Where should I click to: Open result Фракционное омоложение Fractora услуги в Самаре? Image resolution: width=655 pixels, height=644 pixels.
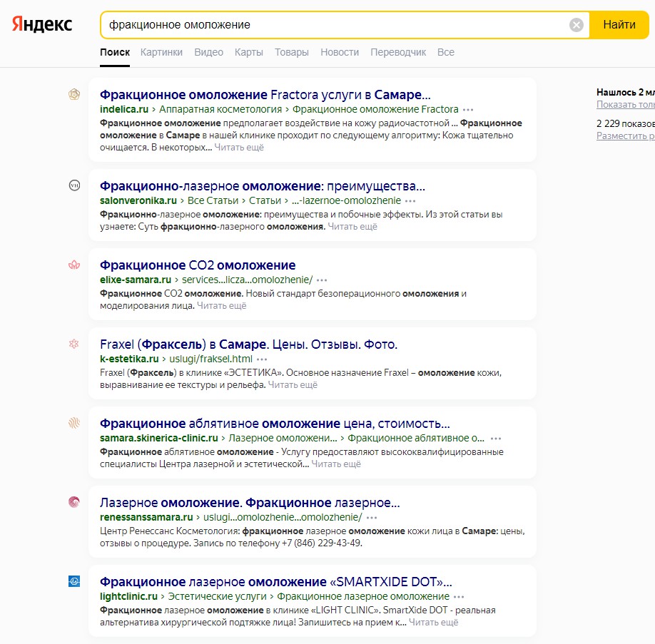[265, 95]
